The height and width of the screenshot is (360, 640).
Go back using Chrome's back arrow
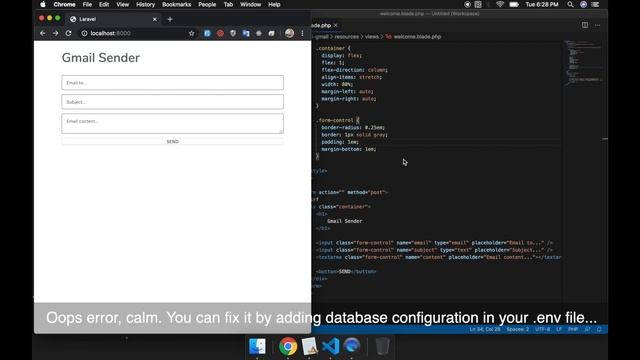[42, 33]
